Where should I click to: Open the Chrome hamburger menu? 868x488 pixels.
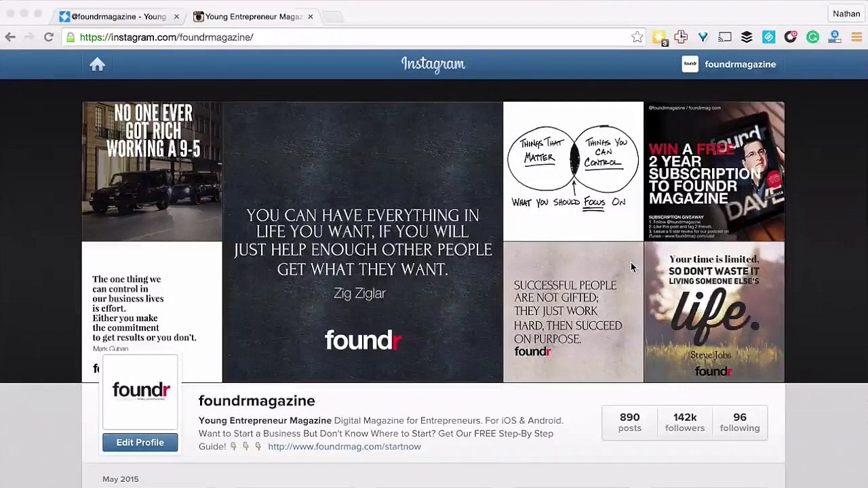[856, 37]
